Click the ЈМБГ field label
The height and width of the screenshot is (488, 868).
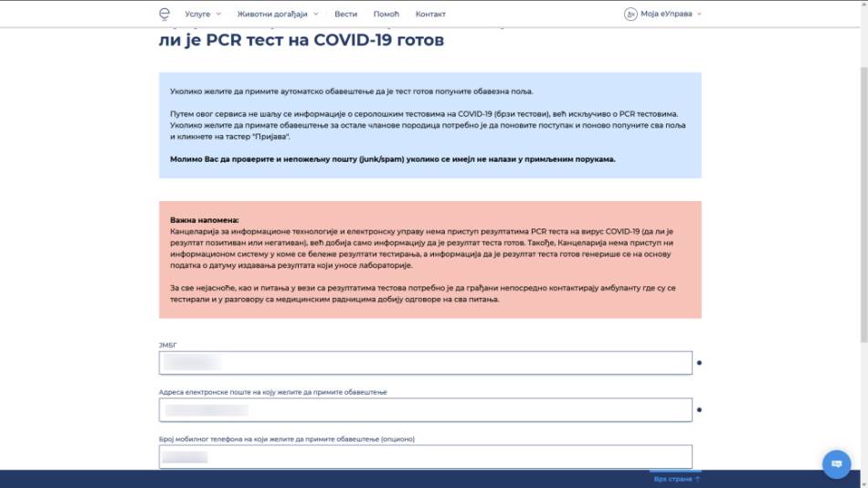coord(168,345)
